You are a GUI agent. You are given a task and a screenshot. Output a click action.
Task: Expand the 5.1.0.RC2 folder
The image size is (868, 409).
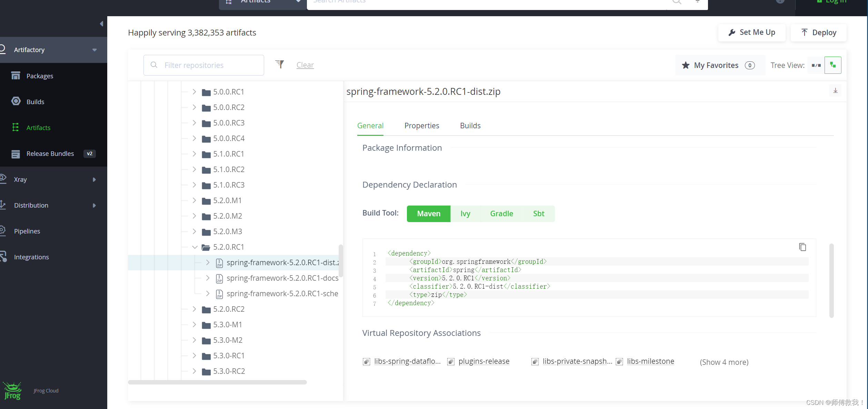point(194,169)
